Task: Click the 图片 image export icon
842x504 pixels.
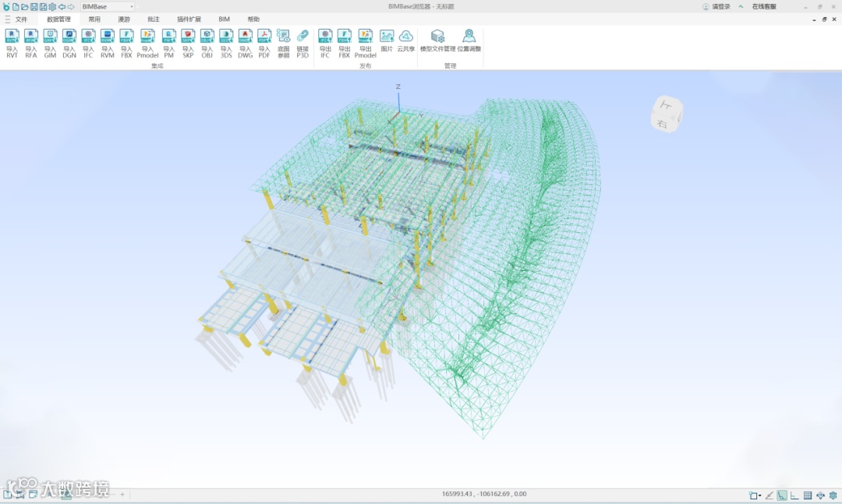Action: (x=387, y=41)
